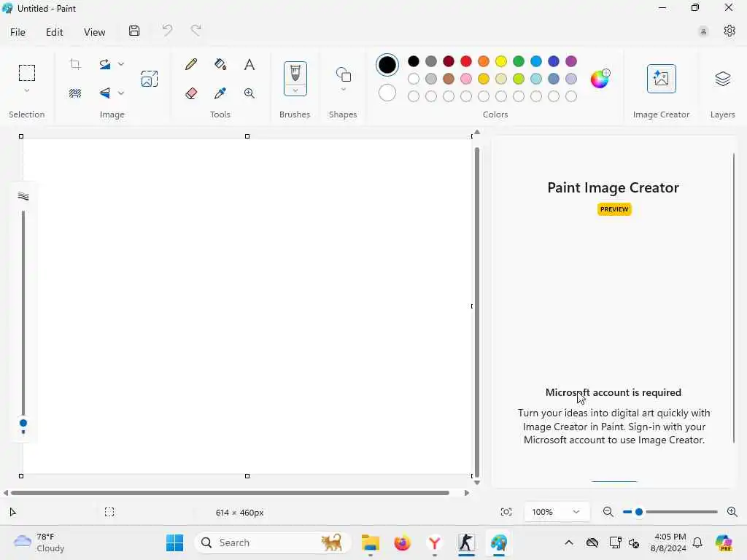Expand the Rotate options chevron
This screenshot has width=747, height=560.
(121, 64)
